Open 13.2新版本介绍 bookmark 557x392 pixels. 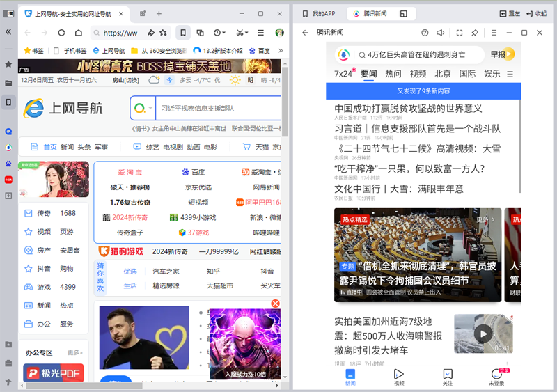(218, 51)
